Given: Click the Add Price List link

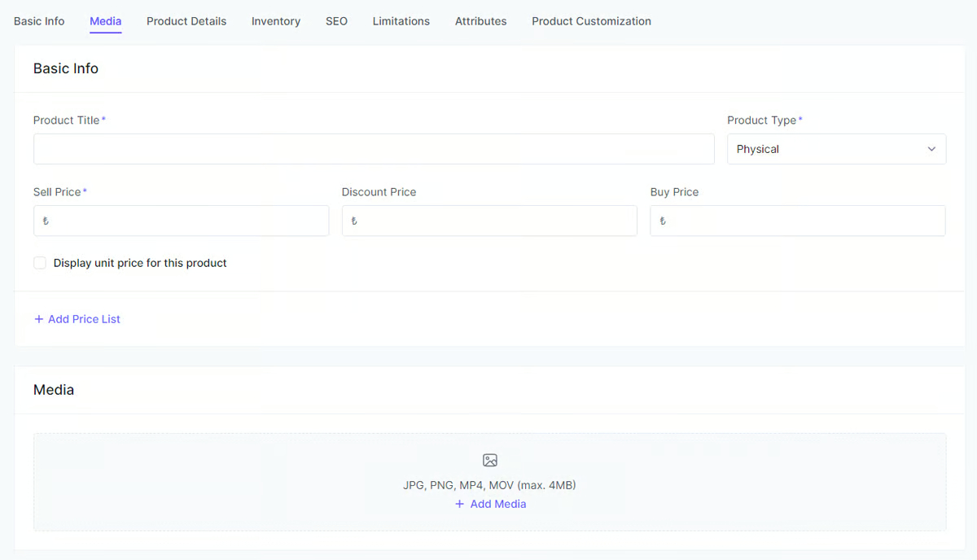Looking at the screenshot, I should pyautogui.click(x=77, y=319).
